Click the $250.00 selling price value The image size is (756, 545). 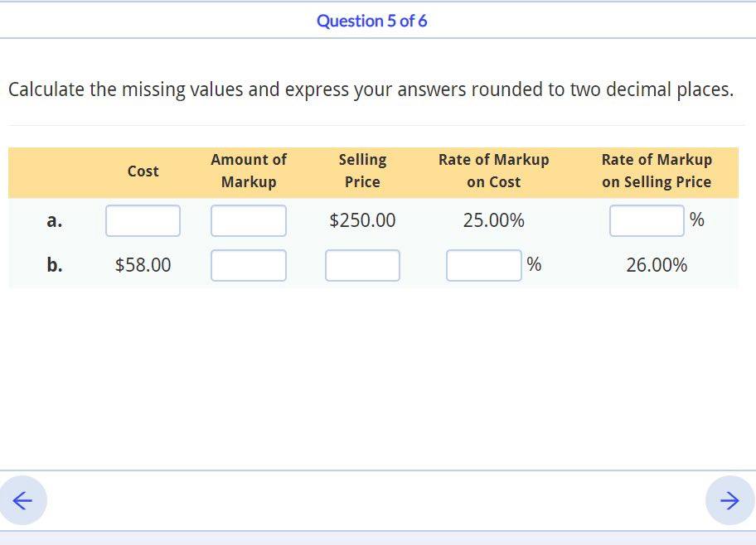(362, 220)
